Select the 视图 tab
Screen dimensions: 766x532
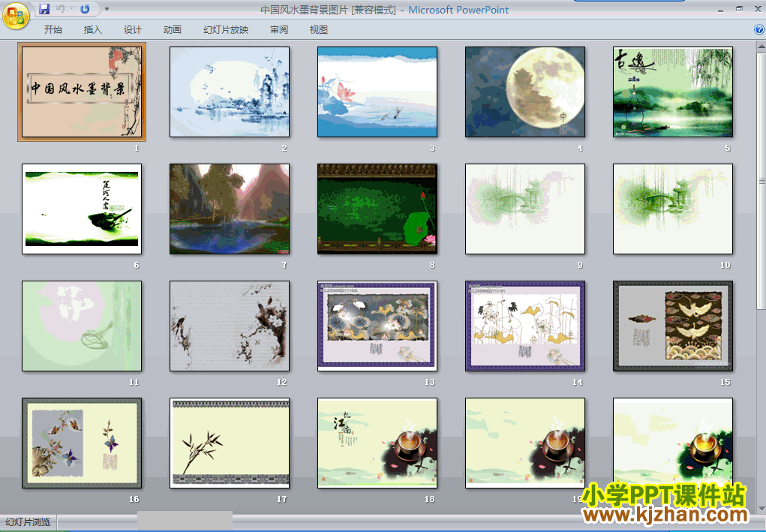319,30
